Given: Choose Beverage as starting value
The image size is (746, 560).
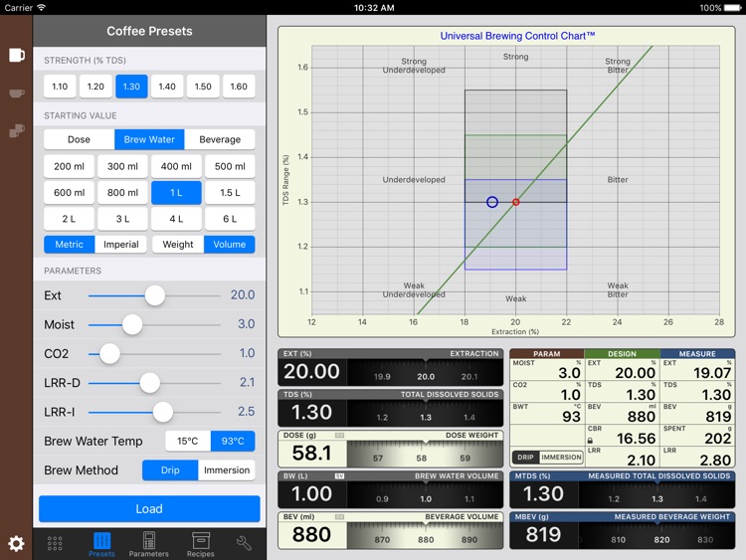Looking at the screenshot, I should click(220, 139).
